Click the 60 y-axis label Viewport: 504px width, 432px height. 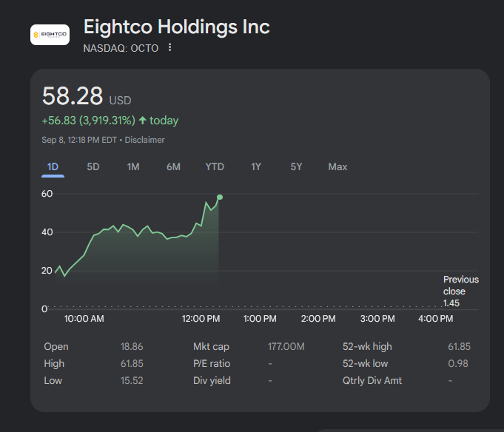coord(47,194)
